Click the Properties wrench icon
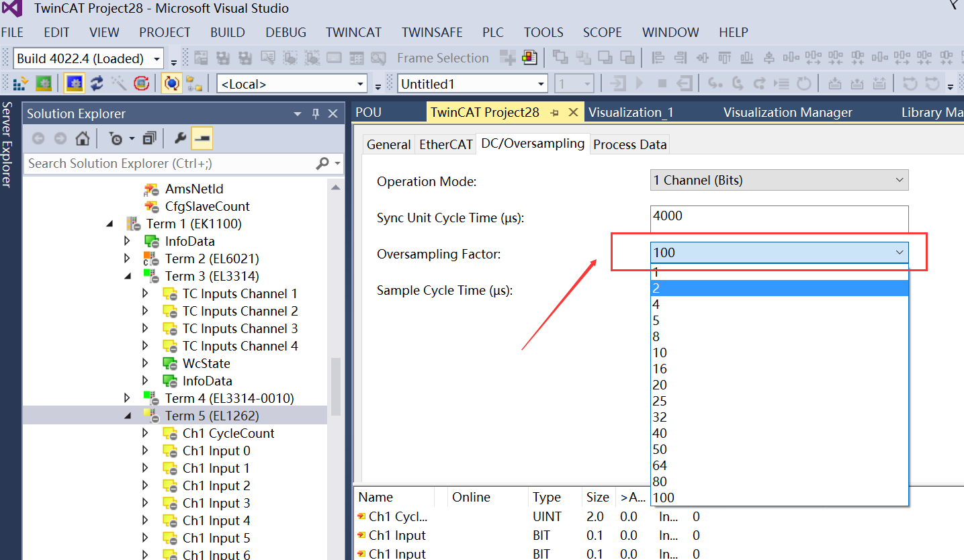The image size is (964, 560). click(180, 138)
